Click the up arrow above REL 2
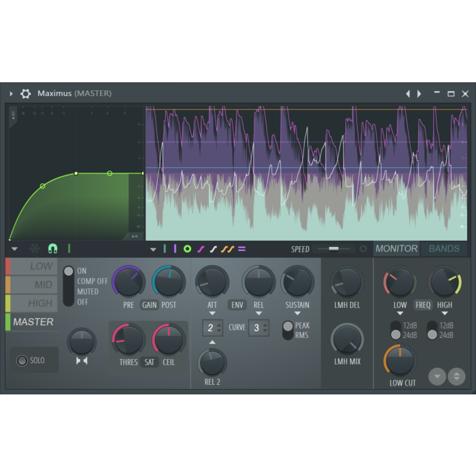476x476 pixels. pos(212,342)
